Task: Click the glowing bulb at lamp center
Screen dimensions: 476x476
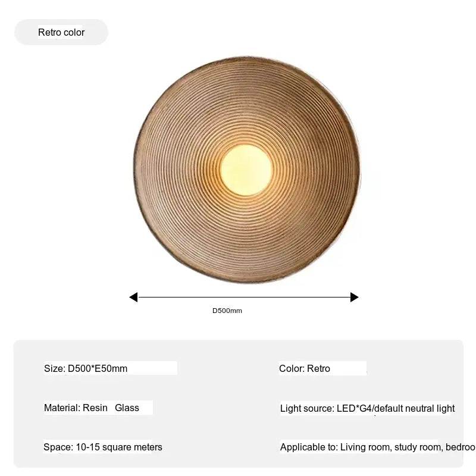Action: pos(246,170)
